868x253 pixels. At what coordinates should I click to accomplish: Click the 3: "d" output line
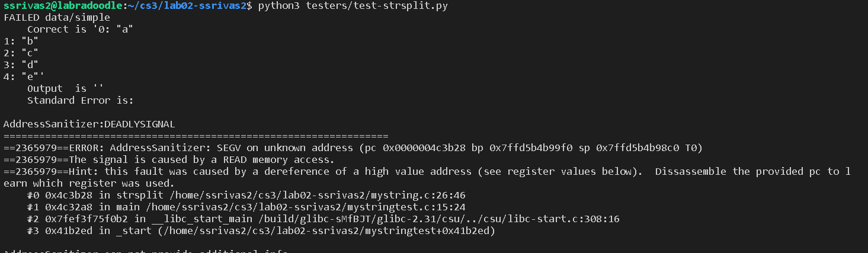tap(21, 65)
